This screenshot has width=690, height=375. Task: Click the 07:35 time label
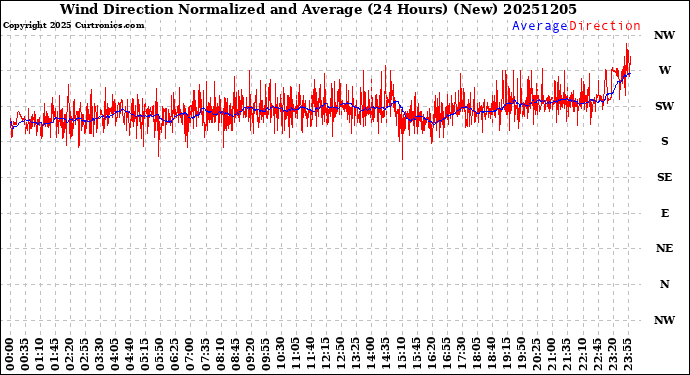click(x=205, y=354)
